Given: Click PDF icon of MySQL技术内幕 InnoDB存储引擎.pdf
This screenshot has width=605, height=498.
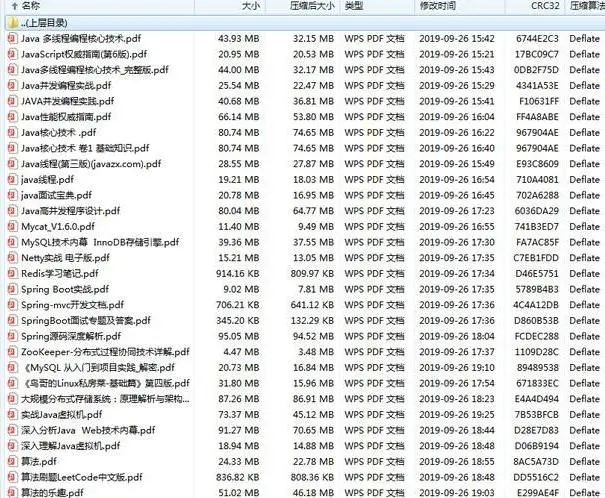Looking at the screenshot, I should click(x=12, y=242).
